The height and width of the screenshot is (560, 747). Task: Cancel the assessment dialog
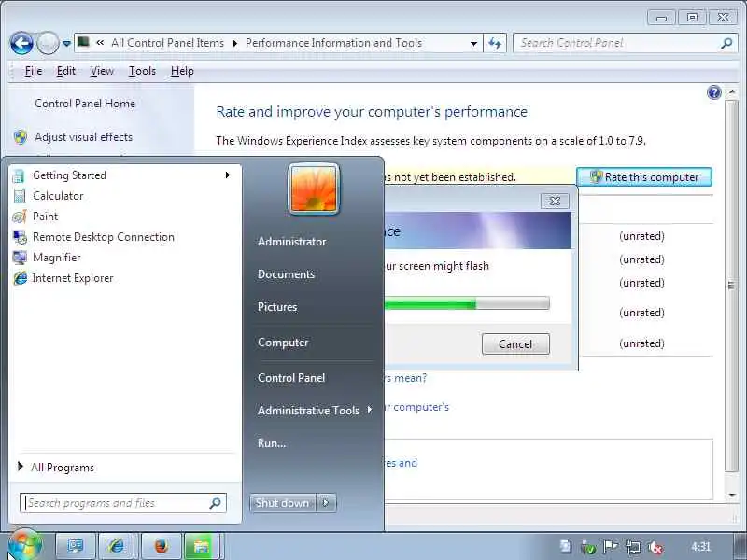pos(515,343)
